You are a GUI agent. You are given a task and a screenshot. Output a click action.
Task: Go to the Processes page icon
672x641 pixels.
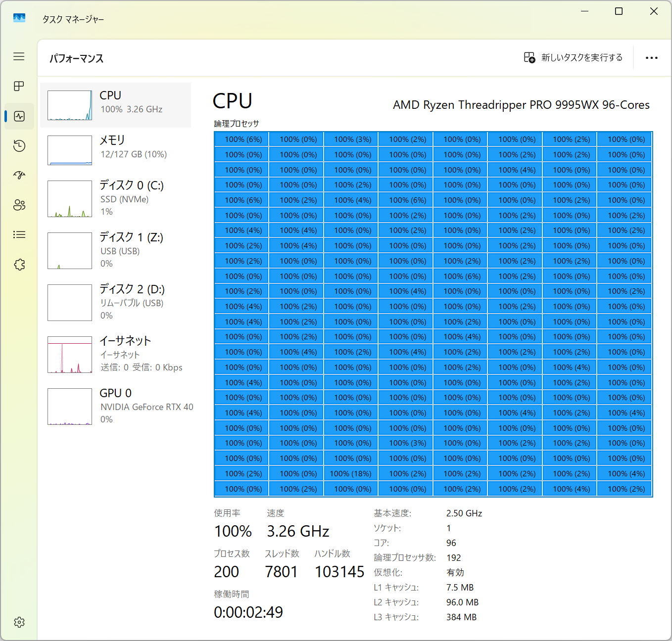[19, 87]
